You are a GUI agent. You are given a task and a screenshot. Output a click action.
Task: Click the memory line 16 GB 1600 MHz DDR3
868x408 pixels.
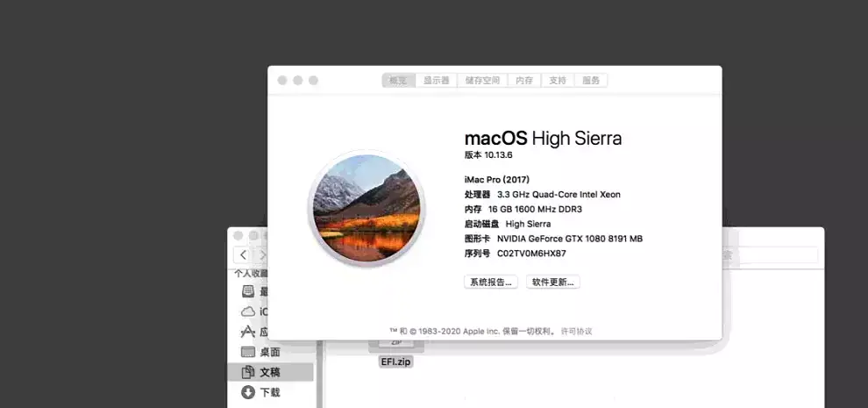[535, 210]
